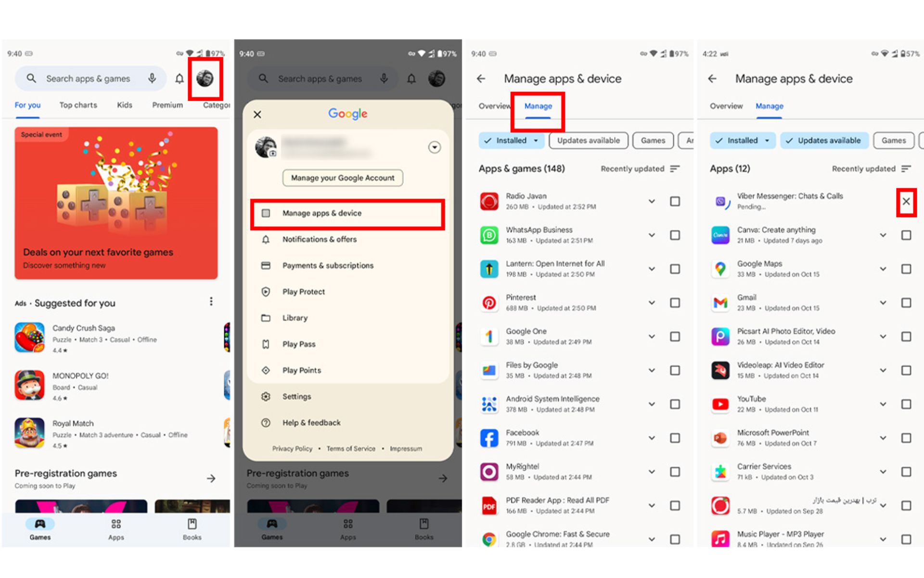Toggle the Installed filter checkbox
The height and width of the screenshot is (578, 924).
[507, 140]
